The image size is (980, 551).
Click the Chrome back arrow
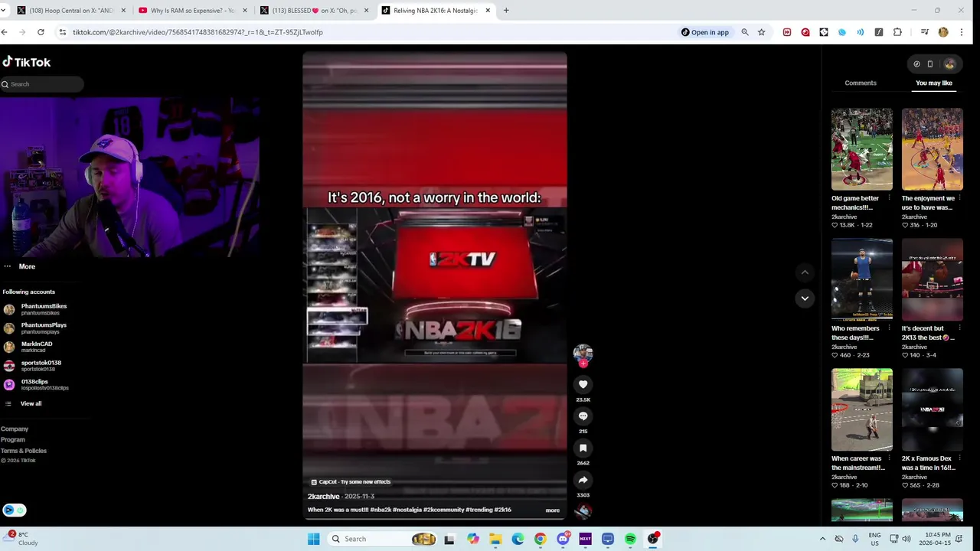click(5, 32)
